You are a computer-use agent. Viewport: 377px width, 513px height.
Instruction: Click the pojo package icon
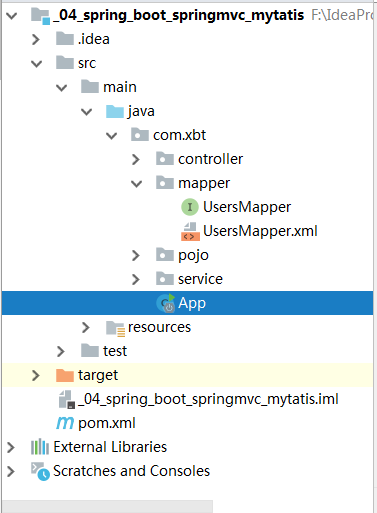165,255
